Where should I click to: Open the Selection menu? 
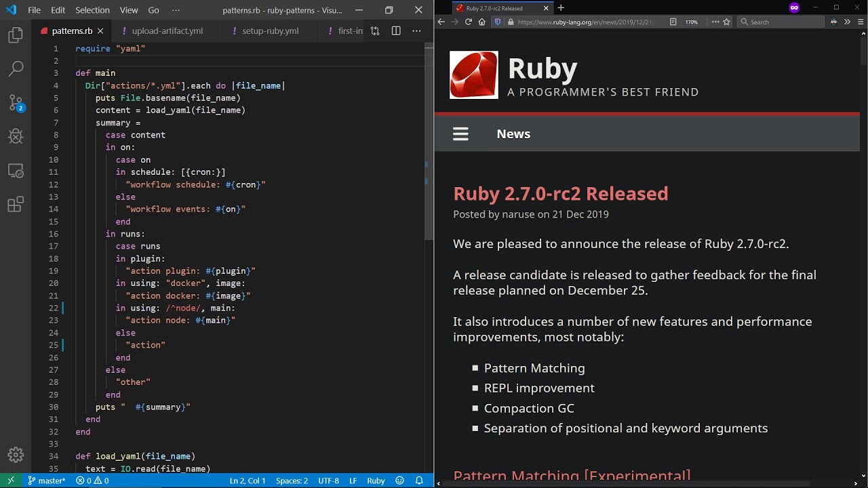[92, 10]
